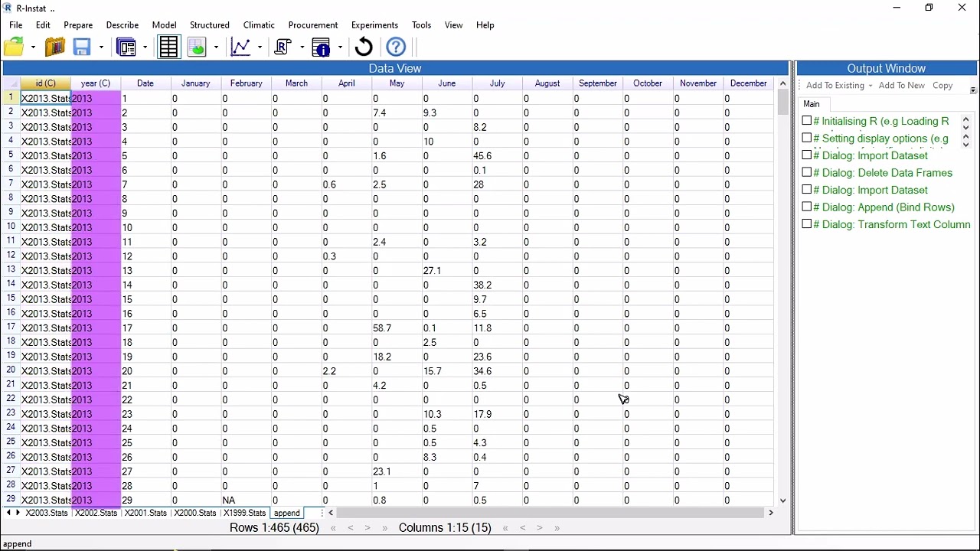
Task: Check the Delete Data Frames entry
Action: point(807,173)
